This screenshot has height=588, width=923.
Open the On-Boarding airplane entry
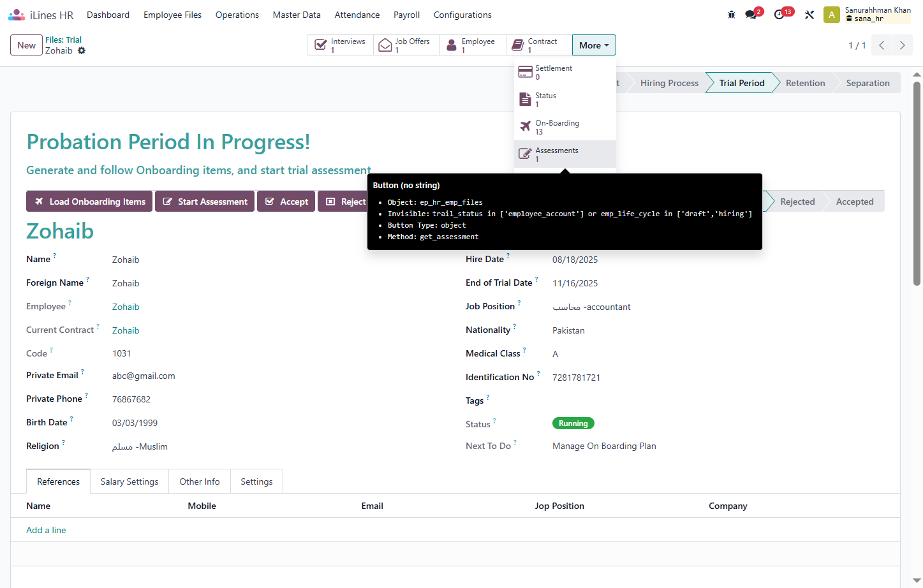pyautogui.click(x=565, y=127)
